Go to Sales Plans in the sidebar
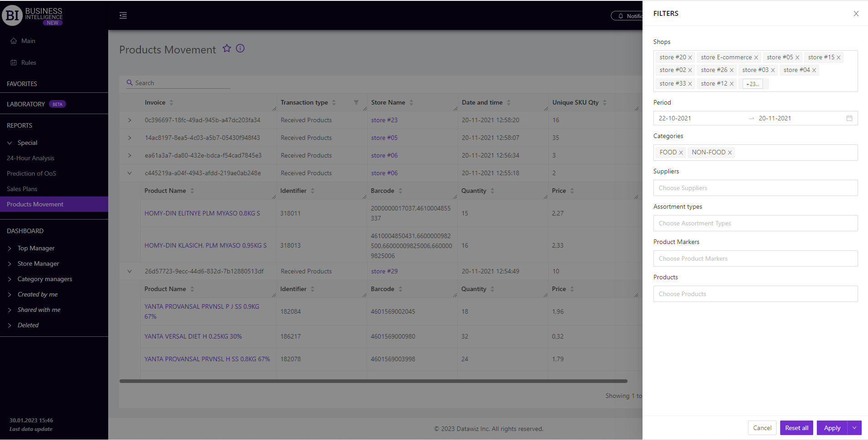Image resolution: width=868 pixels, height=440 pixels. (x=22, y=189)
